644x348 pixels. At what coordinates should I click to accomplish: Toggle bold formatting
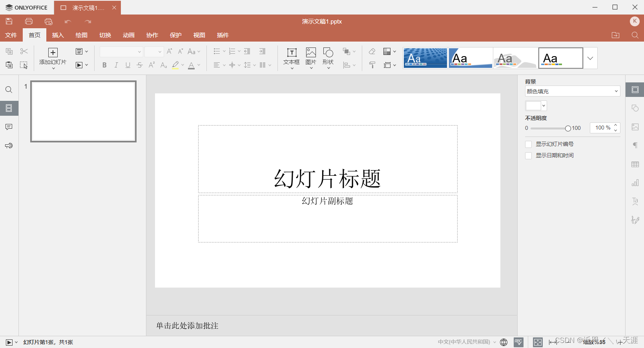point(104,65)
